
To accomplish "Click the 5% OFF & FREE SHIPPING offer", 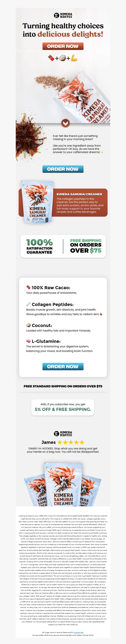I will tap(63, 409).
